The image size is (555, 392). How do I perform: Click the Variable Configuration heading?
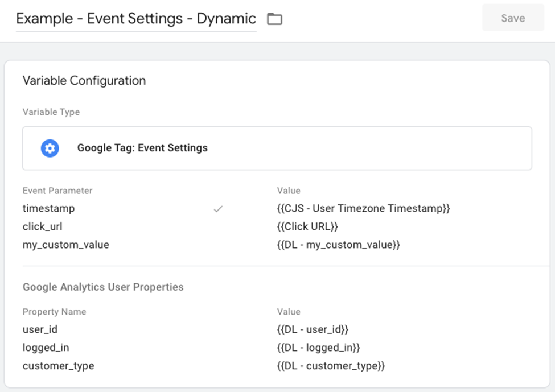[x=84, y=81]
